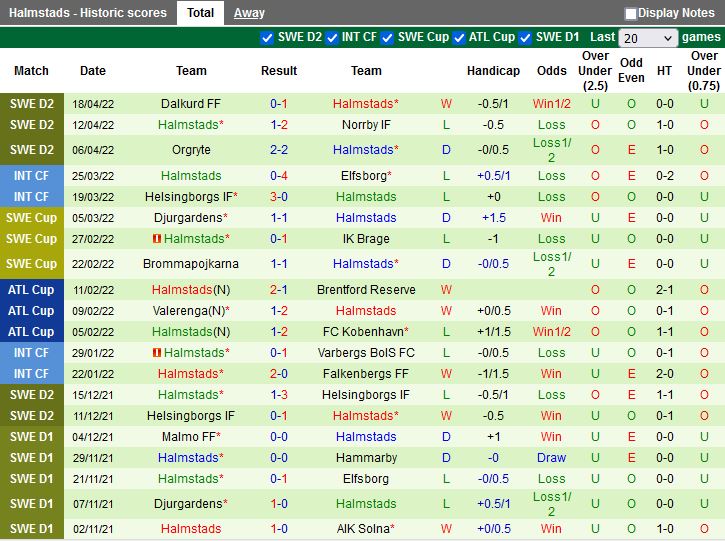Click the 2-2 result for Orgryte match
This screenshot has width=725, height=541.
click(x=279, y=150)
